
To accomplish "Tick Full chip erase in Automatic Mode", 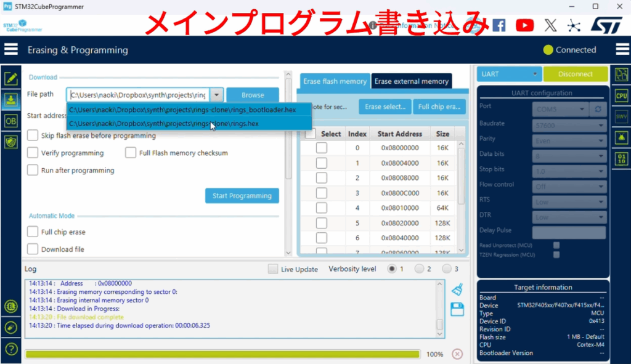I will point(33,232).
